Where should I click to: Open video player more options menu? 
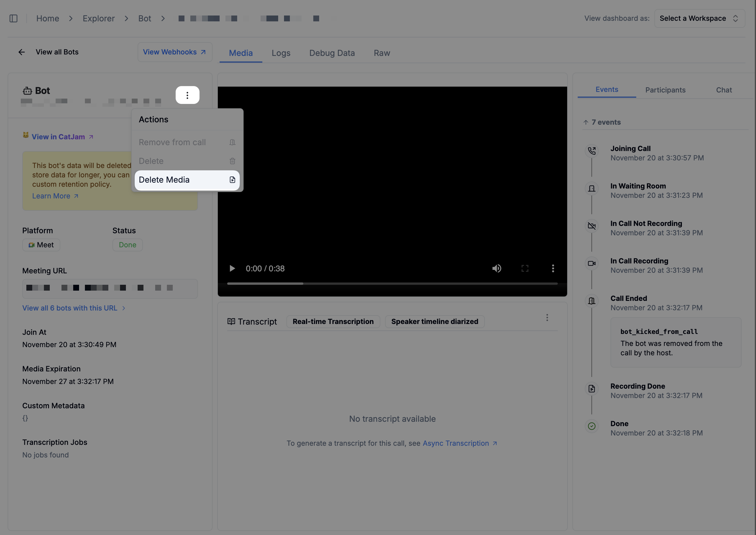[x=553, y=268]
